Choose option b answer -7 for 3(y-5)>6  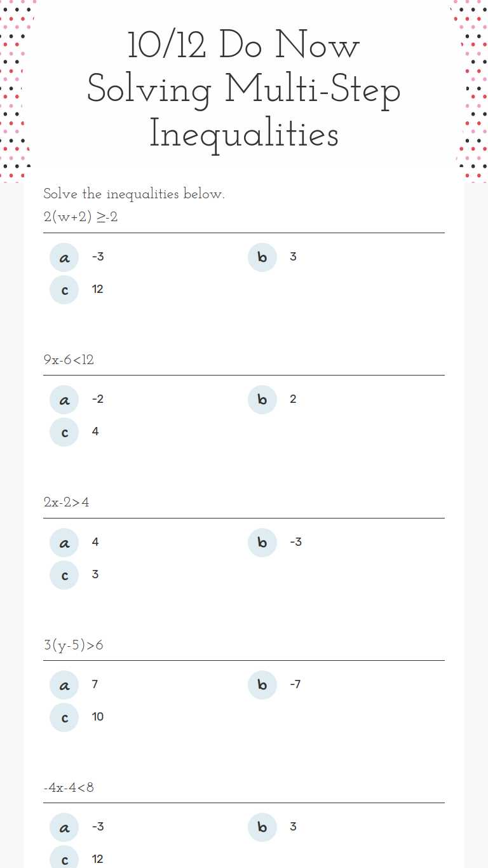pyautogui.click(x=262, y=685)
